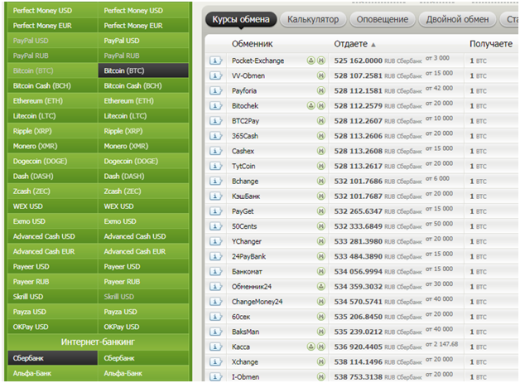Sort by Отдаете column arrow
The height and width of the screenshot is (383, 520).
click(373, 45)
